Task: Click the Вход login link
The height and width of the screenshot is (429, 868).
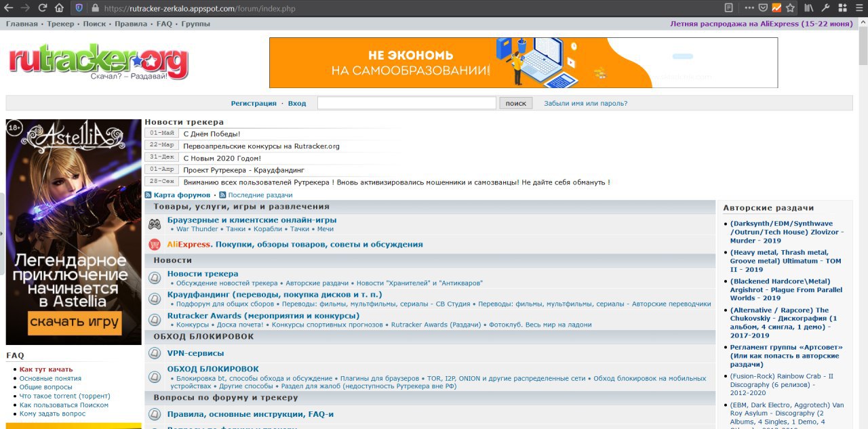Action: (297, 104)
